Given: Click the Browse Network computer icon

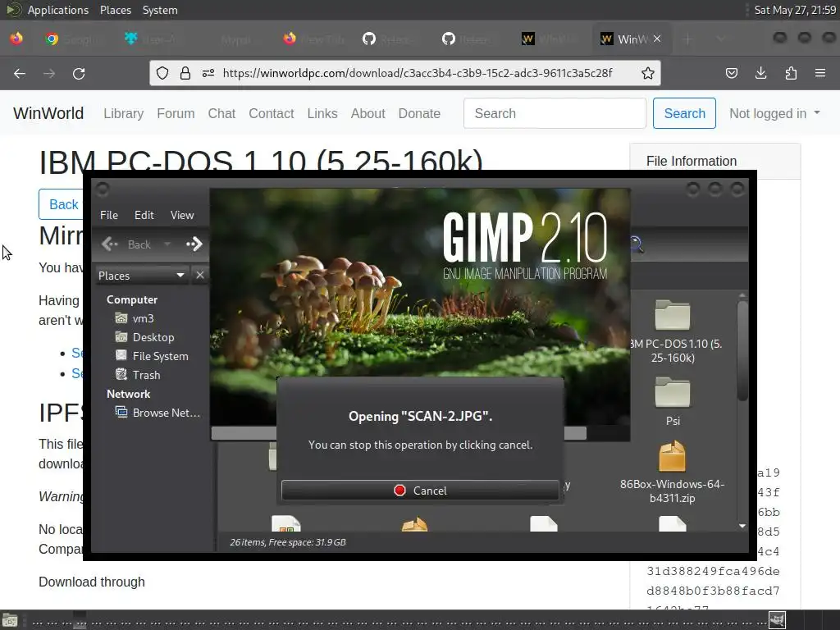Looking at the screenshot, I should 121,412.
